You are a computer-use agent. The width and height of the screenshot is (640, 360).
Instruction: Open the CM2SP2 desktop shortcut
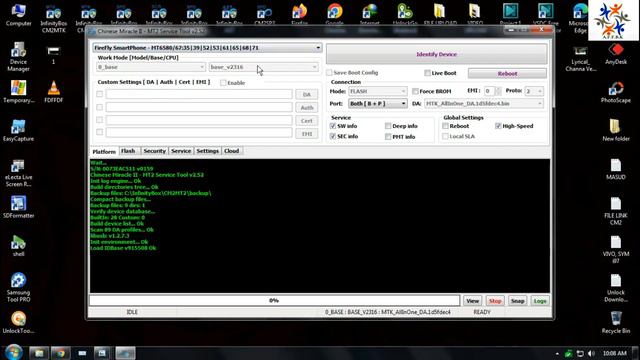(x=264, y=15)
